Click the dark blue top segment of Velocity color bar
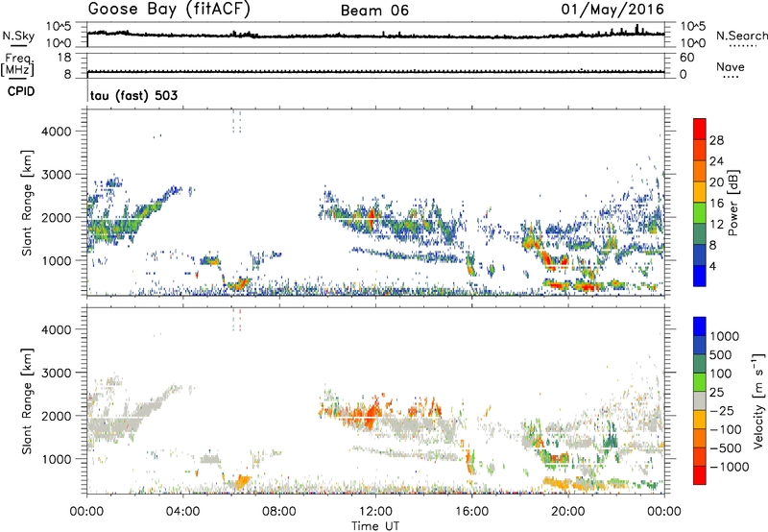Screen dimensions: 768x532 click(700, 326)
